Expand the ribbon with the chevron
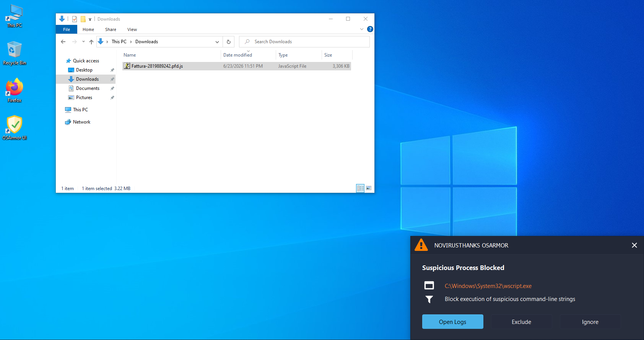Image resolution: width=644 pixels, height=340 pixels. point(362,29)
